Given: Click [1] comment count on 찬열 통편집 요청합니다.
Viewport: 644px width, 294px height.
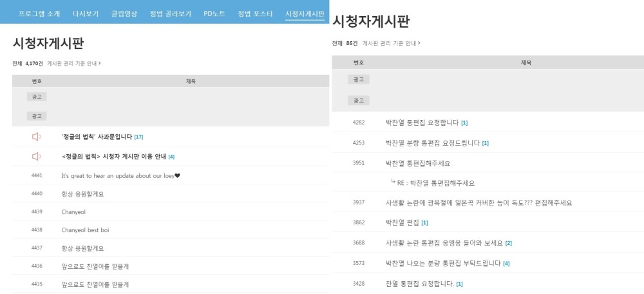Looking at the screenshot, I should click(460, 284).
